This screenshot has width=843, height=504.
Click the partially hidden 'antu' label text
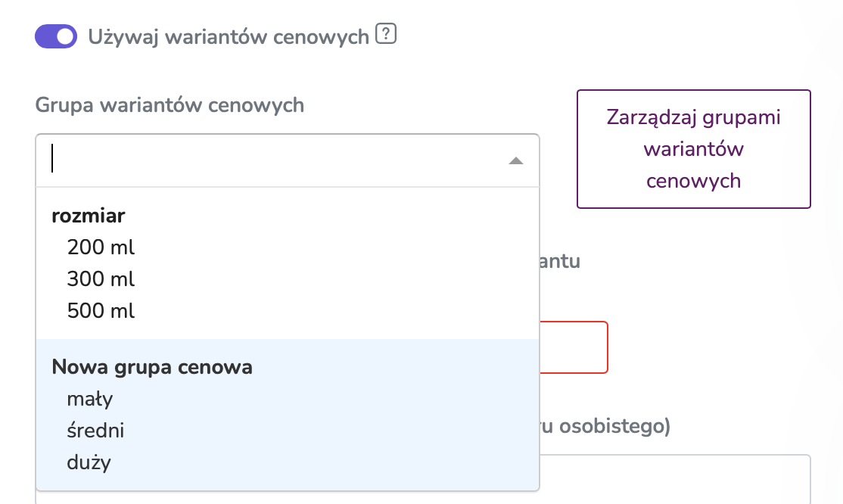[x=560, y=261]
